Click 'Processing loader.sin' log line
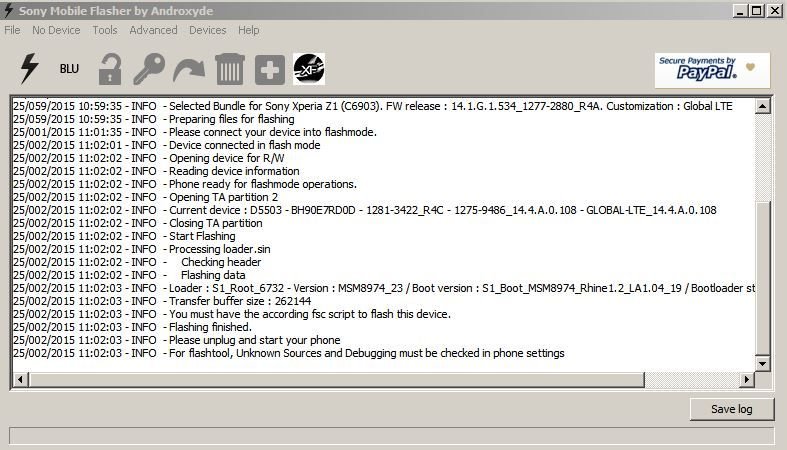This screenshot has width=787, height=450. [142, 249]
